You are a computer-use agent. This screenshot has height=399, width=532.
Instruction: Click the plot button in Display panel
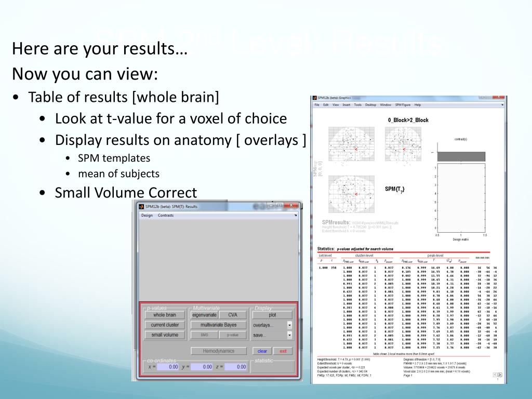[x=272, y=315]
